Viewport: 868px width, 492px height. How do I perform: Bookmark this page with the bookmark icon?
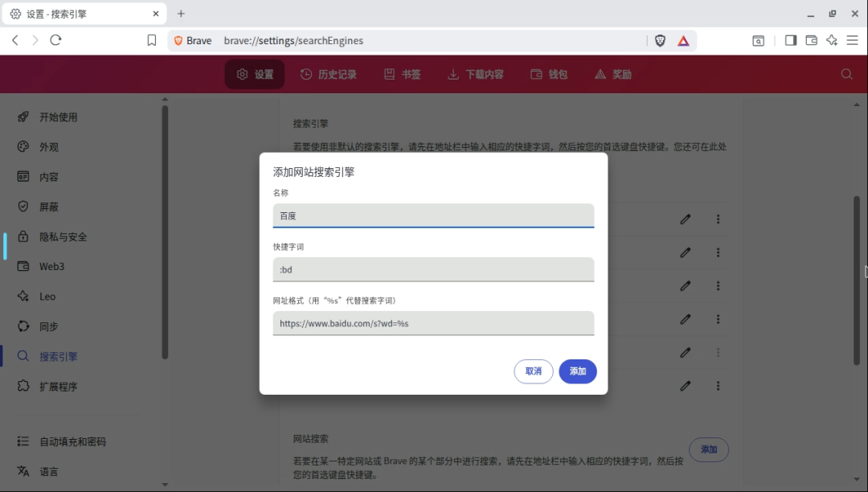coord(152,40)
